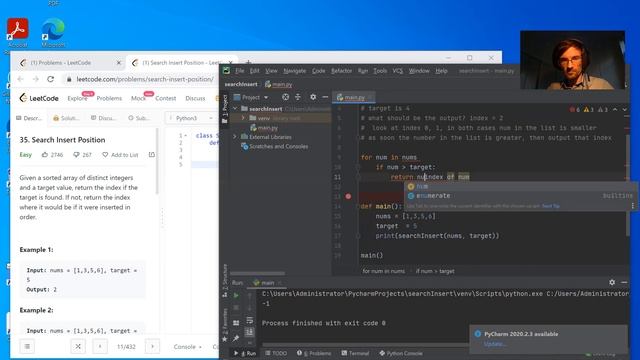Click the soft-wrap icon in Run toolbar
This screenshot has height=360, width=640.
tap(249, 320)
